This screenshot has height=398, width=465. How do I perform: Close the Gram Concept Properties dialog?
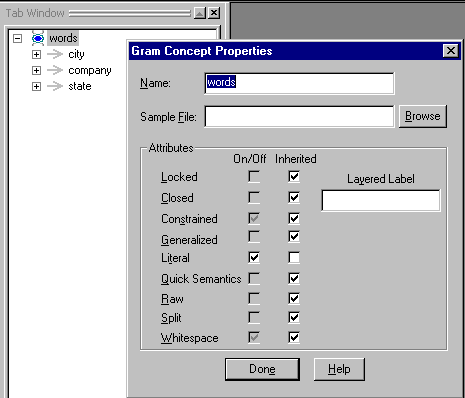tap(451, 51)
